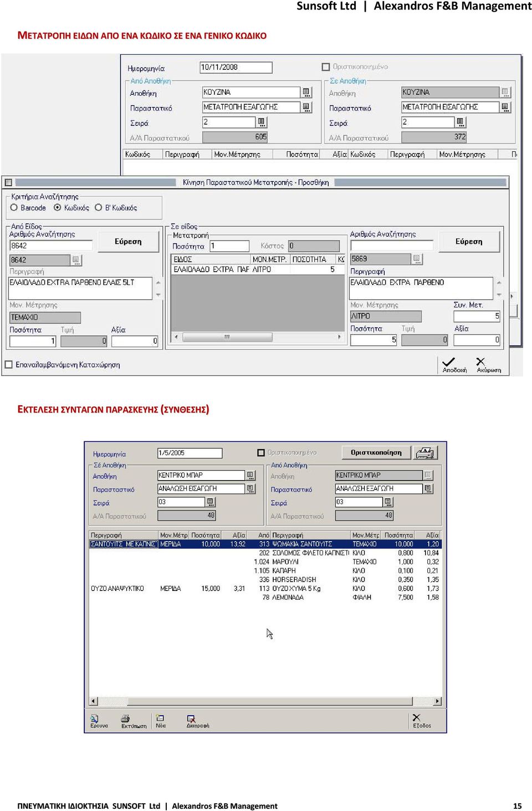Click scroll-up arrow of right Περιγραφή description box

499,282
